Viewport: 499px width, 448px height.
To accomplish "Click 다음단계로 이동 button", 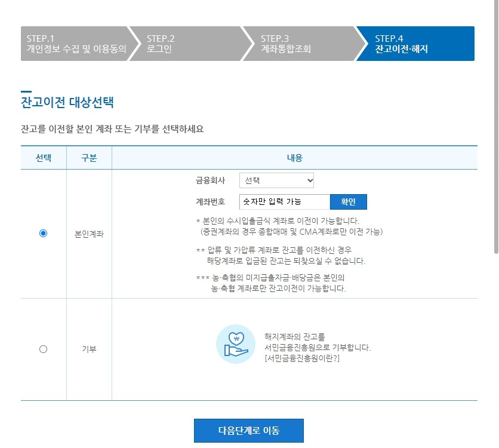I will 249,431.
